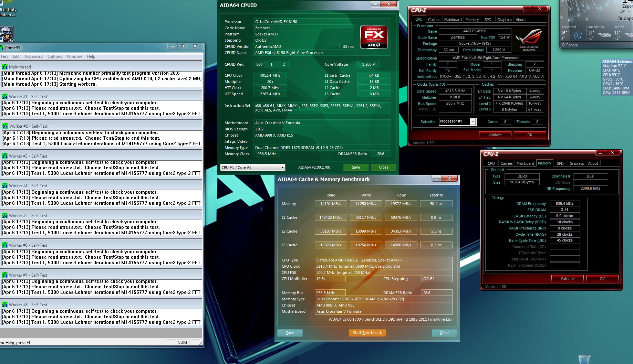Click the Core Speed value 4013.5 MHz in CPU-Z
Viewport: 633px width, 364px height.
pos(455,91)
